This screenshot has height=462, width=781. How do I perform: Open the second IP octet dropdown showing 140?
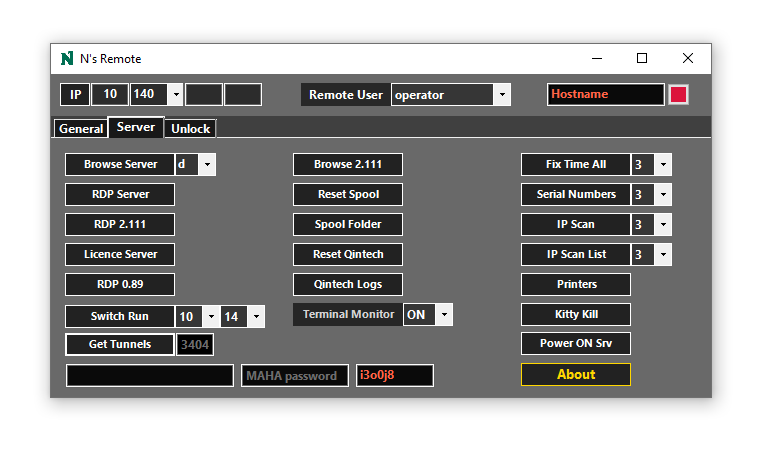coord(175,95)
